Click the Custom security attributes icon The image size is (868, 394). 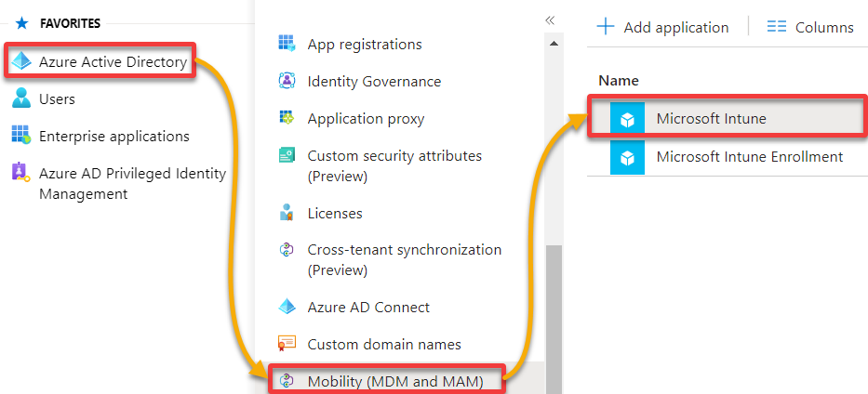[287, 156]
